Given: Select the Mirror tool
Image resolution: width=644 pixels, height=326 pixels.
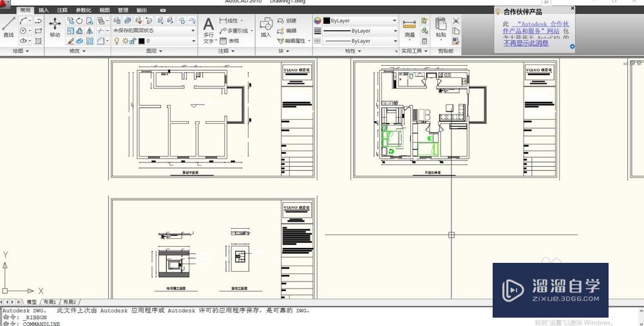Looking at the screenshot, I should 90,31.
